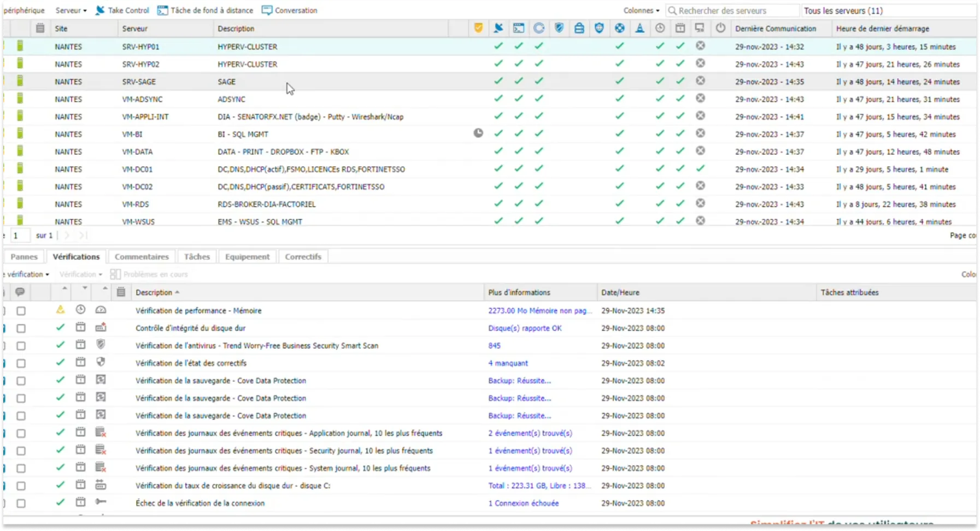Check the box for Échec de la vérification de la connexion
The width and height of the screenshot is (980, 531).
[21, 503]
